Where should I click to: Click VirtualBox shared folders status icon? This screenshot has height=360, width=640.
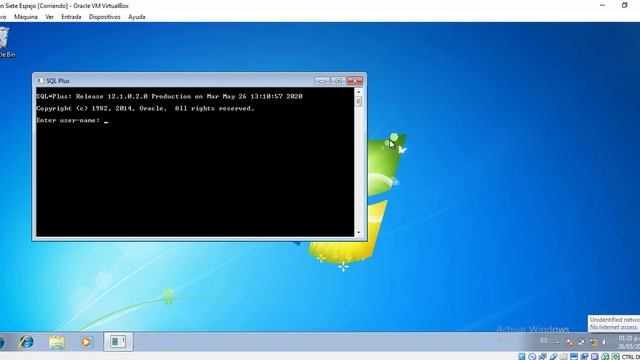pos(563,357)
